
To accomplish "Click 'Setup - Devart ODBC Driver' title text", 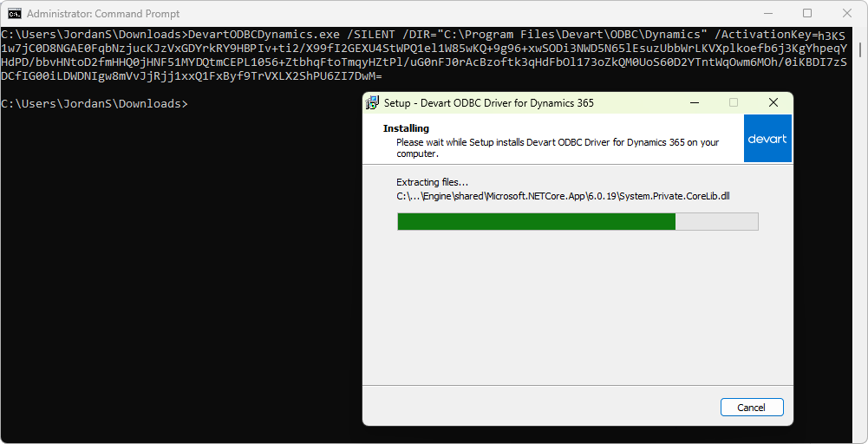I will click(489, 103).
